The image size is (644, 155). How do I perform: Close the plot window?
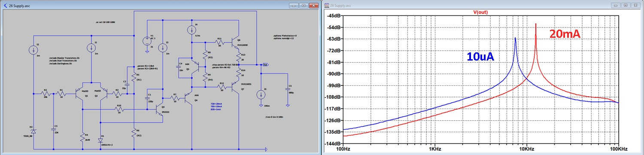[635, 5]
